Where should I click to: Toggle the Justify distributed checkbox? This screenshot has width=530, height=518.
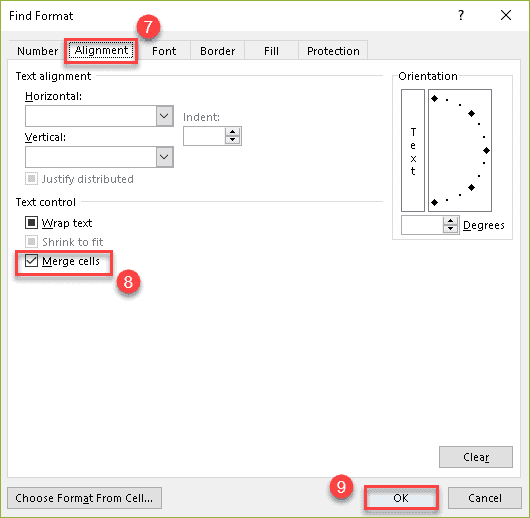(31, 179)
